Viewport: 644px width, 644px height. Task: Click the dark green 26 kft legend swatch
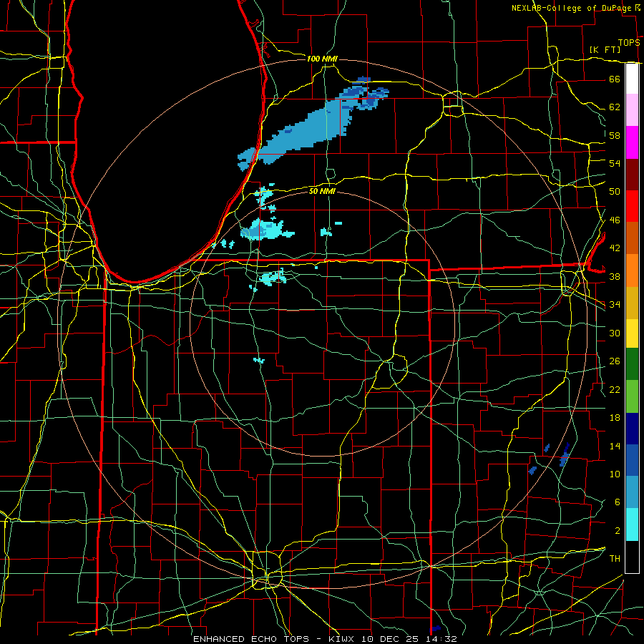[632, 364]
